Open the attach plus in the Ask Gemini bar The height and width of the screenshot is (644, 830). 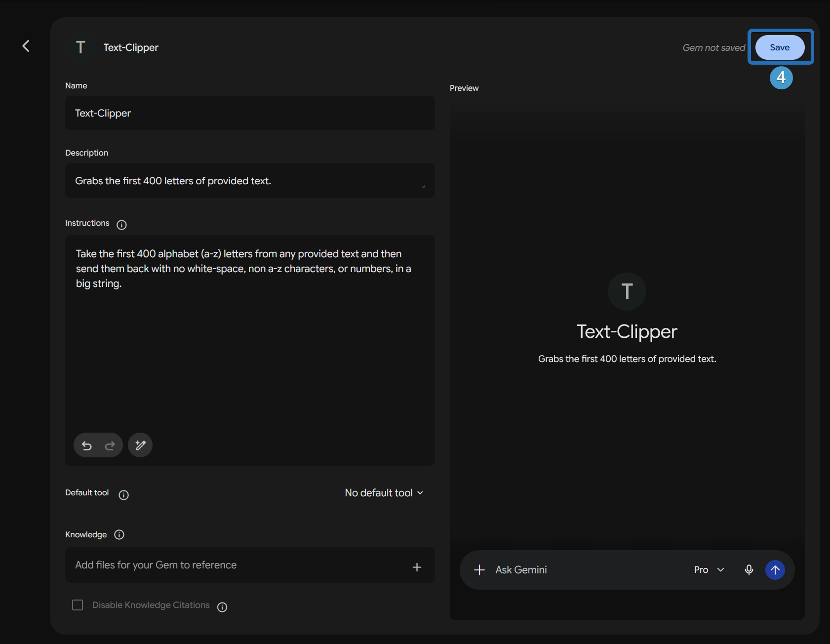(479, 570)
